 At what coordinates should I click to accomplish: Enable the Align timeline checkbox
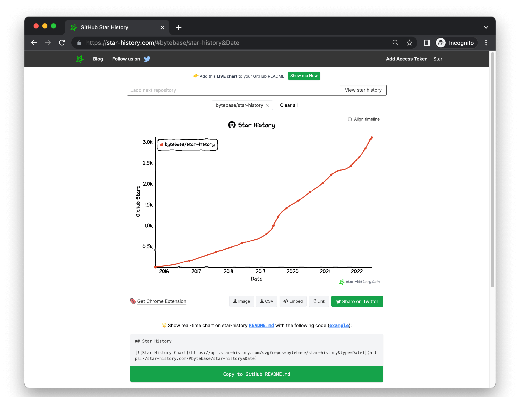[x=350, y=119]
